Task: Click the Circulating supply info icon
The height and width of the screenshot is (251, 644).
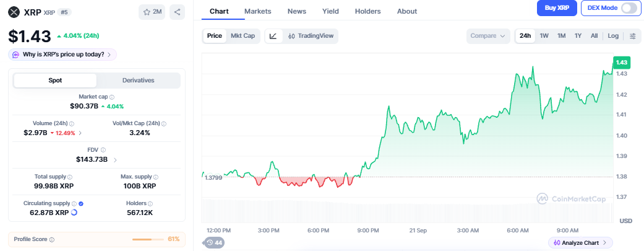Action: (x=74, y=204)
